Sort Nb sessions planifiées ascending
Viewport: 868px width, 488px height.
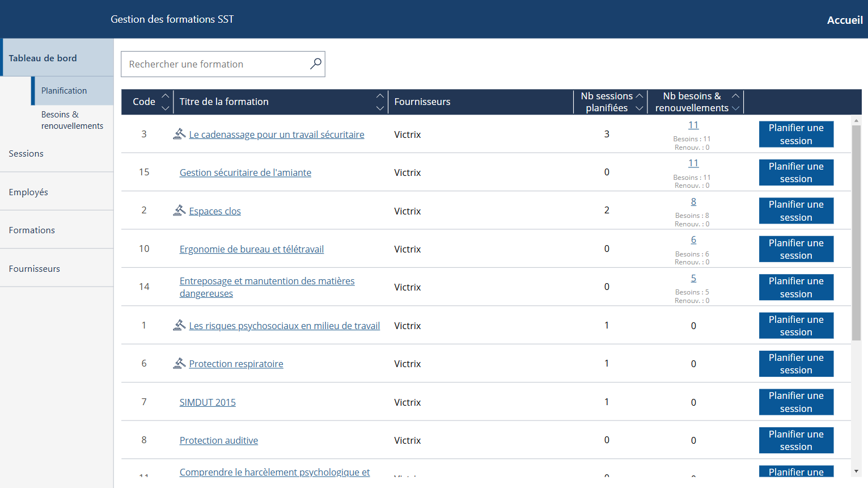[x=640, y=96]
